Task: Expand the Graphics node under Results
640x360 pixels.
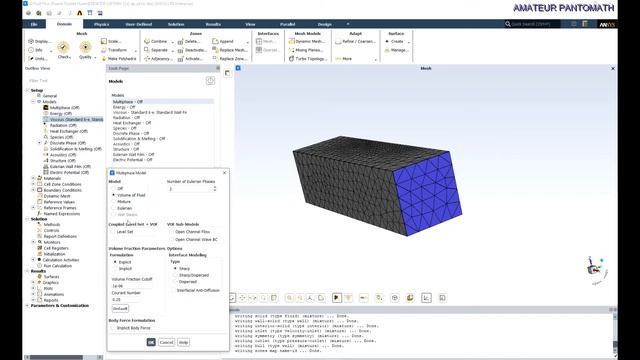Action: (33, 282)
